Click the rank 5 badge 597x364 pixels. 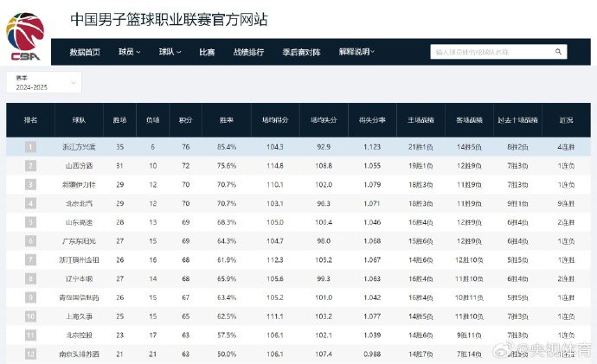pos(31,221)
